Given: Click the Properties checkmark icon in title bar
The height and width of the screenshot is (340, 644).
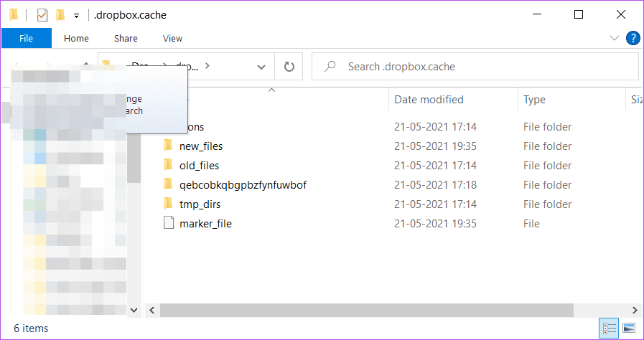Looking at the screenshot, I should 42,16.
